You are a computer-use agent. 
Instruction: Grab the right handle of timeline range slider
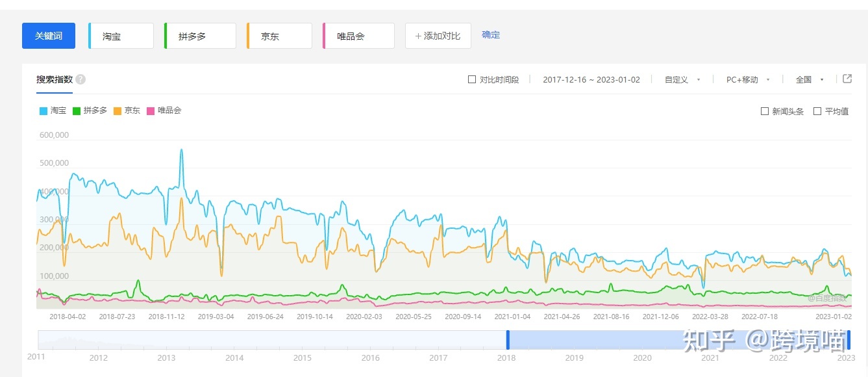click(x=848, y=340)
